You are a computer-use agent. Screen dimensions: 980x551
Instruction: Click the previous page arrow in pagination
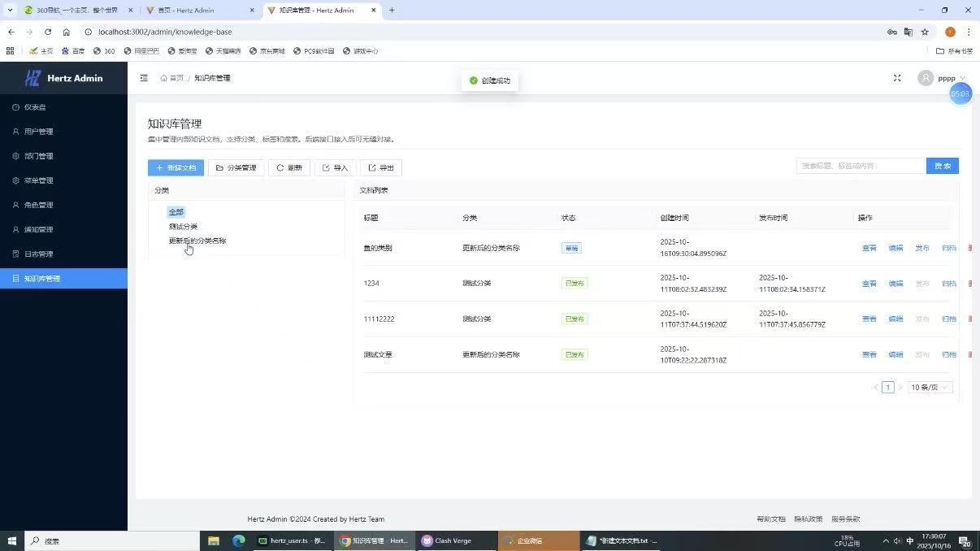click(875, 388)
